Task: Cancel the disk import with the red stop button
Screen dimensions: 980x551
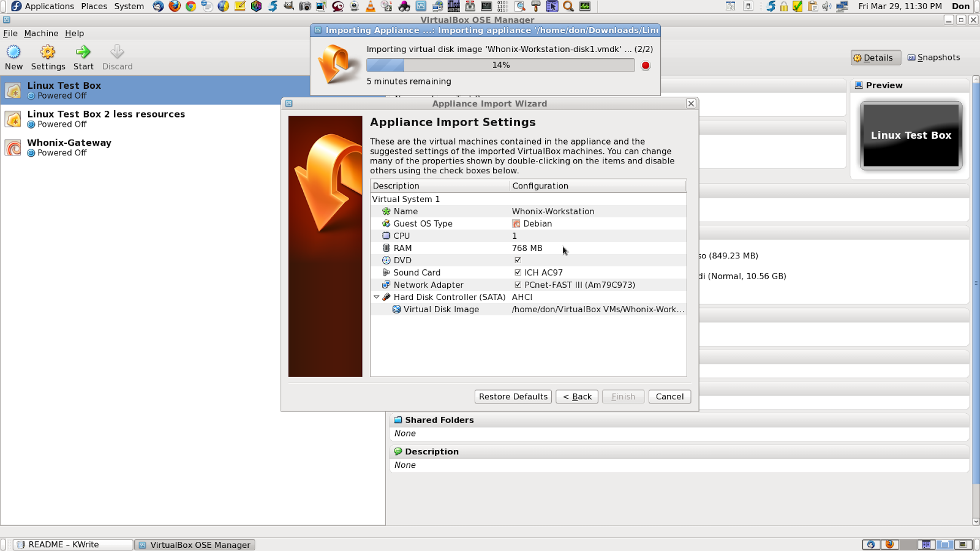Action: coord(646,66)
